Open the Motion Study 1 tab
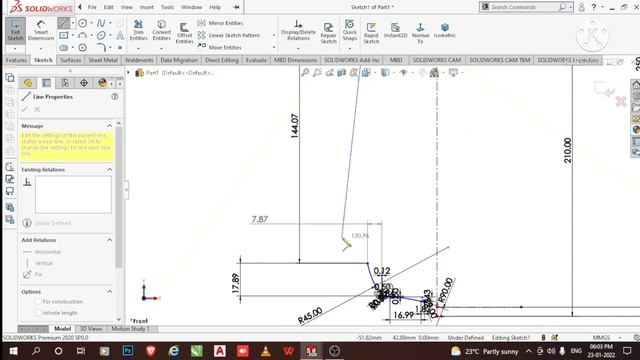 tap(131, 329)
